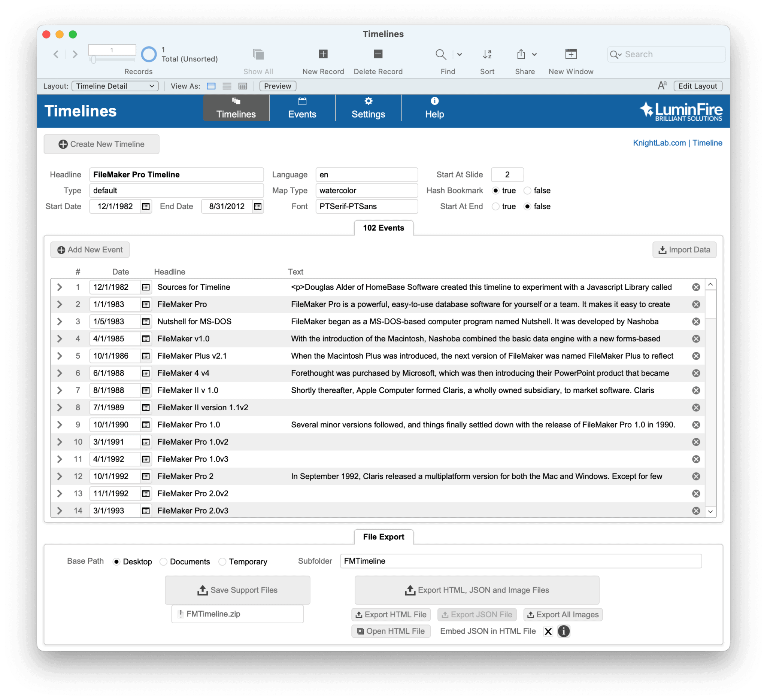Viewport: 767px width, 700px height.
Task: Open the KnightLab.com link
Action: click(660, 143)
